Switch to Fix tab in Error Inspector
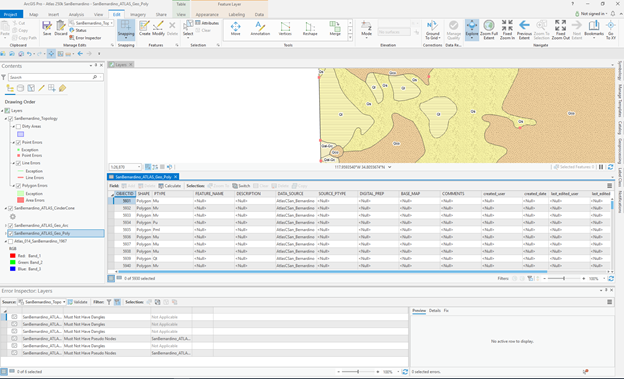 [x=446, y=311]
